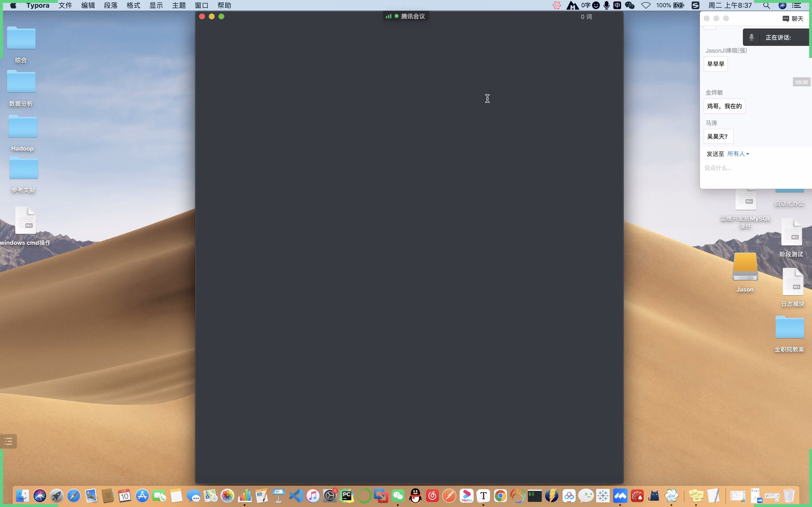Open the Wi-Fi status menu
Screen dimensions: 812x507
tap(646, 5)
